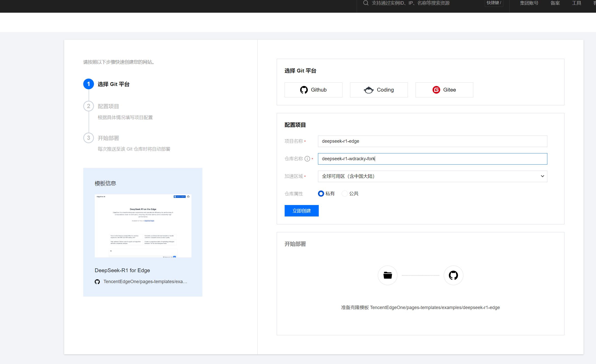
Task: Open the 工具 top menu item
Action: pyautogui.click(x=576, y=3)
